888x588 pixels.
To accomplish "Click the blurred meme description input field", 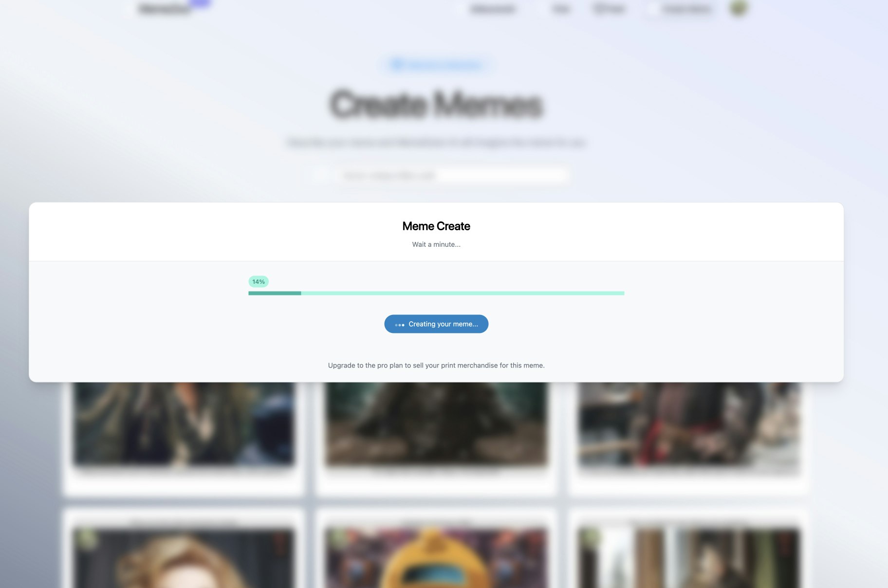I will click(453, 175).
